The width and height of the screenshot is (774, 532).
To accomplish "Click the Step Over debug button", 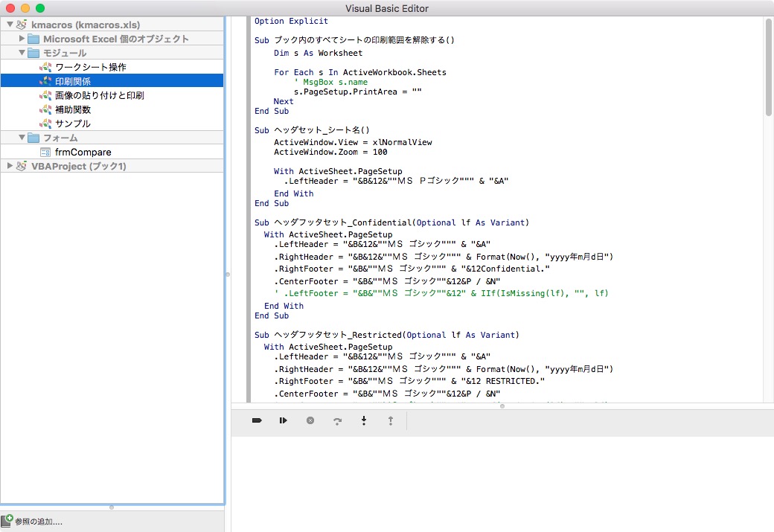I will pyautogui.click(x=337, y=420).
